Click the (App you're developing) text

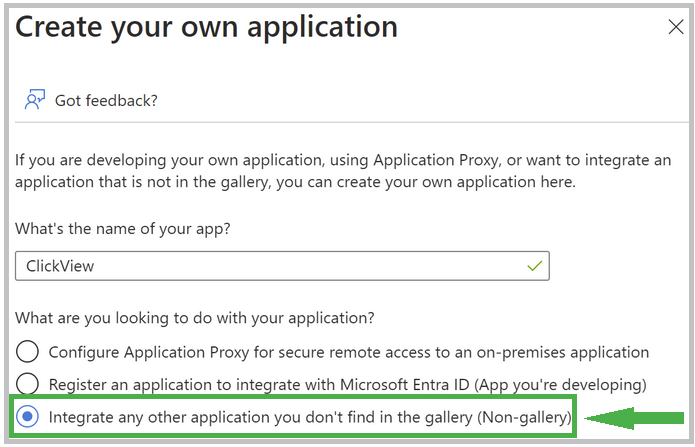[560, 384]
